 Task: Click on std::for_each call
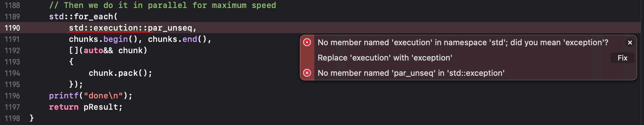(83, 17)
